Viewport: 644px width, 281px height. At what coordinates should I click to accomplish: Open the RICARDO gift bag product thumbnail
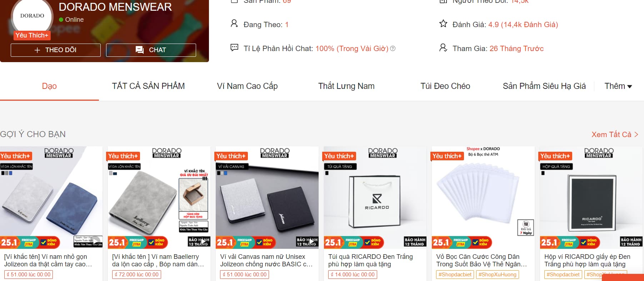pyautogui.click(x=375, y=197)
